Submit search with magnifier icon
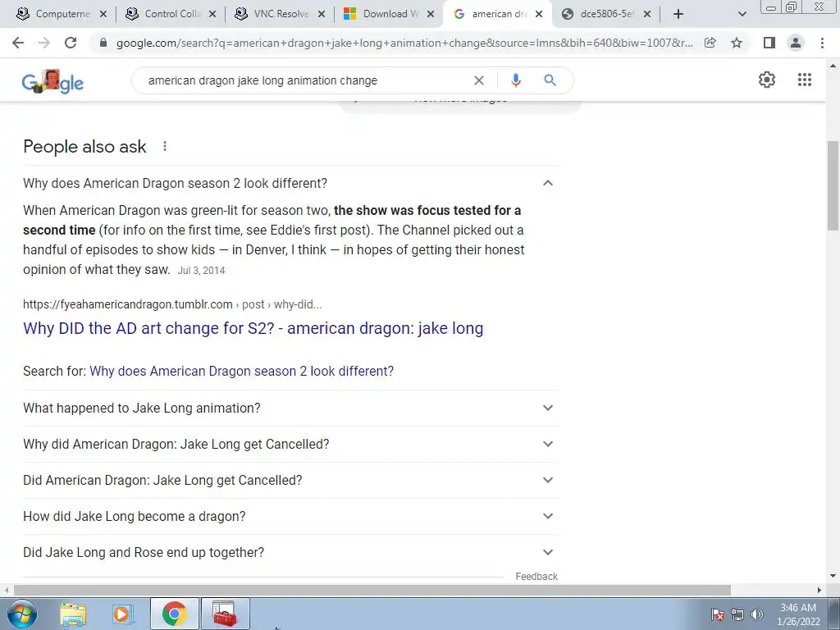Viewport: 840px width, 630px height. 550,80
